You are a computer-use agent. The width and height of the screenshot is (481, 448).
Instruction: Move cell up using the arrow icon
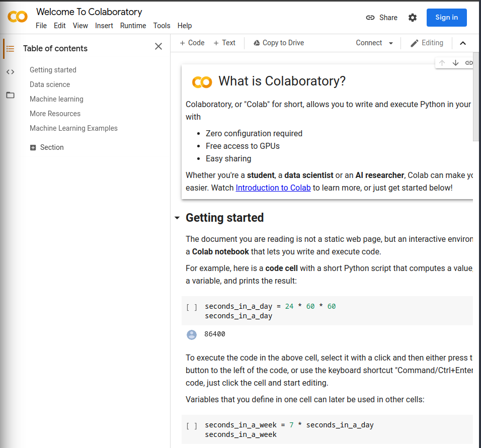(442, 63)
